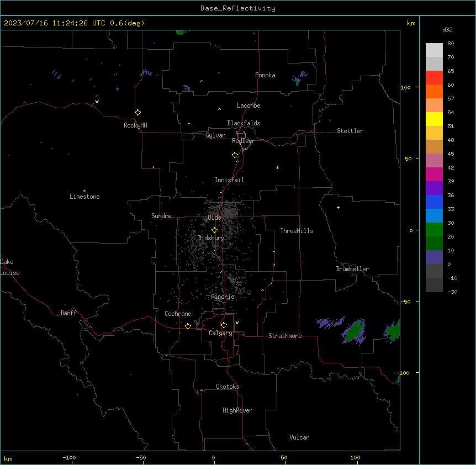Select the light gray 80 dBZ swatch
This screenshot has height=465, width=476.
point(434,50)
